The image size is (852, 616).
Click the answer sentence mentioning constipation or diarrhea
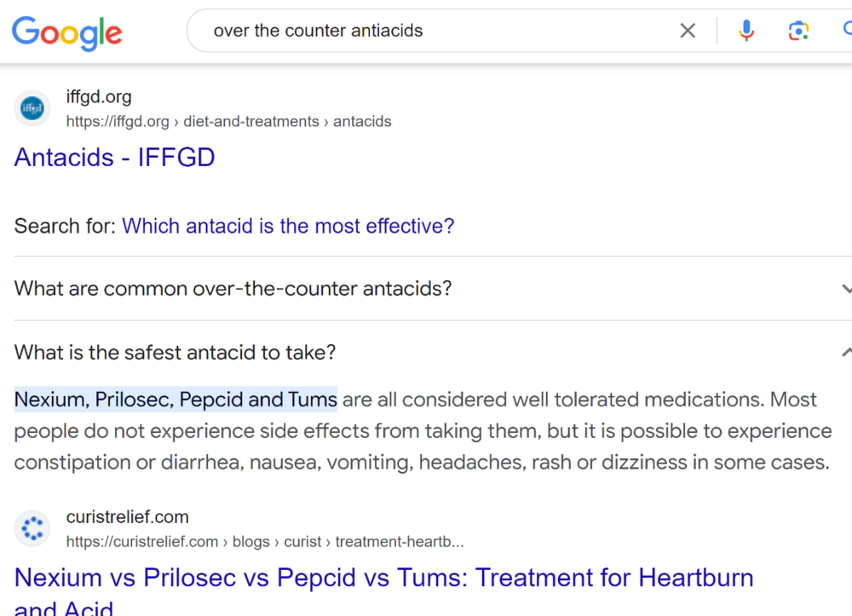[x=421, y=463]
